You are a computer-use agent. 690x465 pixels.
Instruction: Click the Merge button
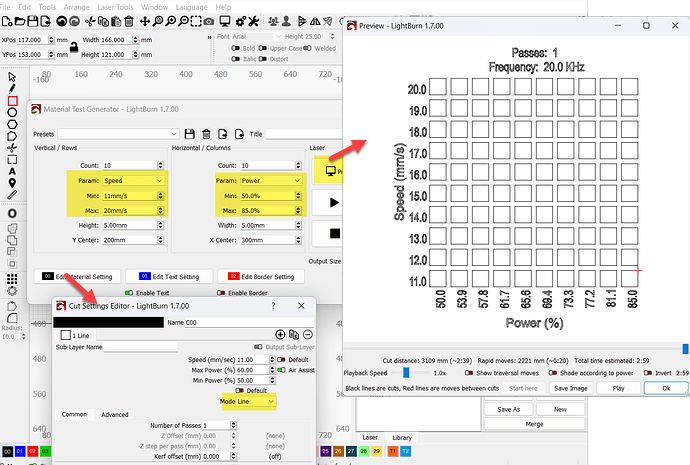[534, 424]
